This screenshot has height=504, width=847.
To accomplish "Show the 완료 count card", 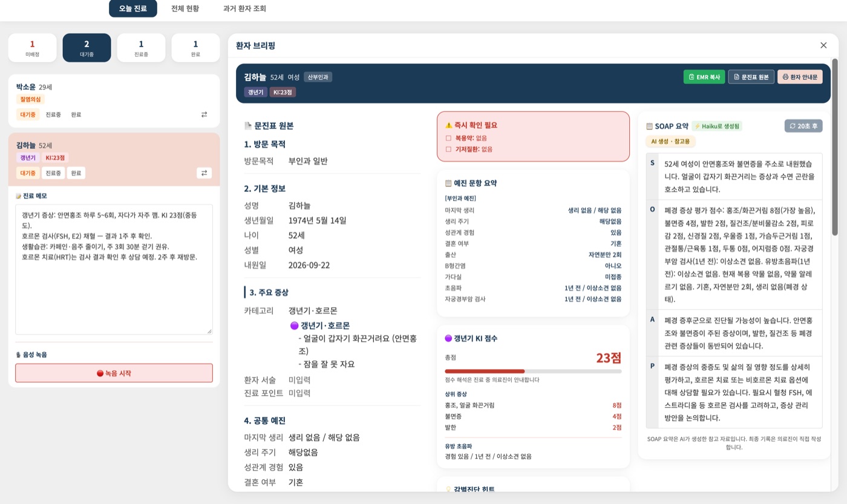I will 195,48.
